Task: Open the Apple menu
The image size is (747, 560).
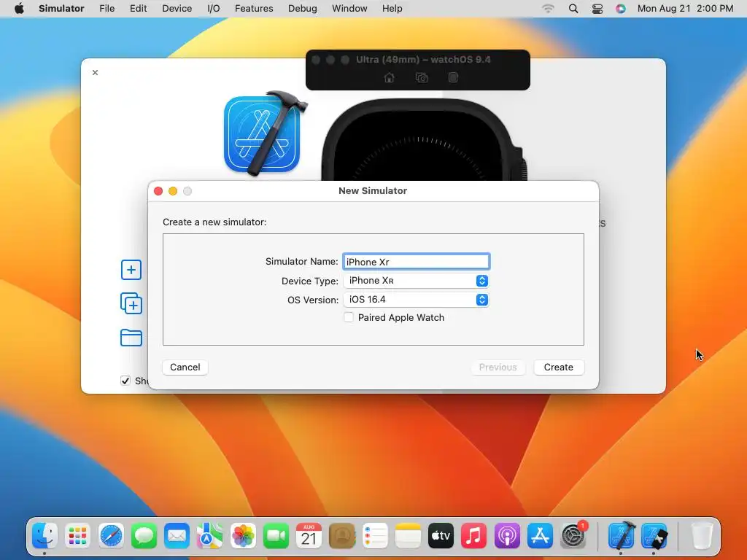Action: pyautogui.click(x=19, y=9)
